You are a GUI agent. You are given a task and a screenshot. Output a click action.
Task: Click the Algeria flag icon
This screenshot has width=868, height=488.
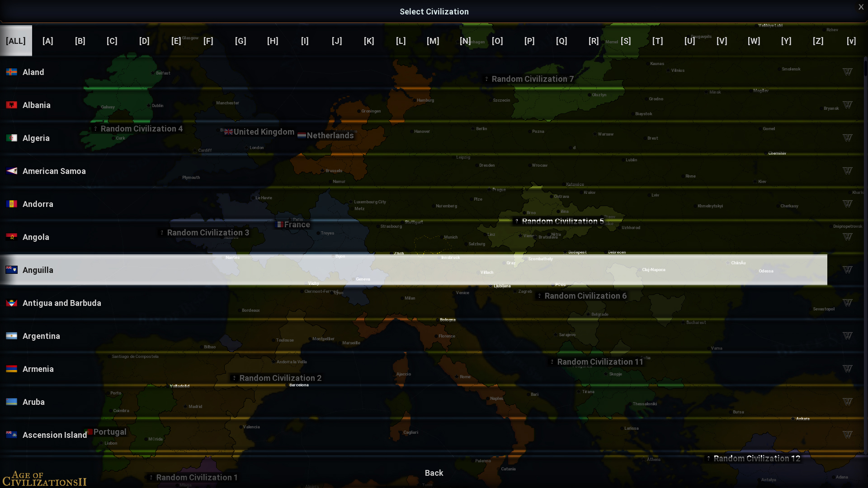[11, 138]
